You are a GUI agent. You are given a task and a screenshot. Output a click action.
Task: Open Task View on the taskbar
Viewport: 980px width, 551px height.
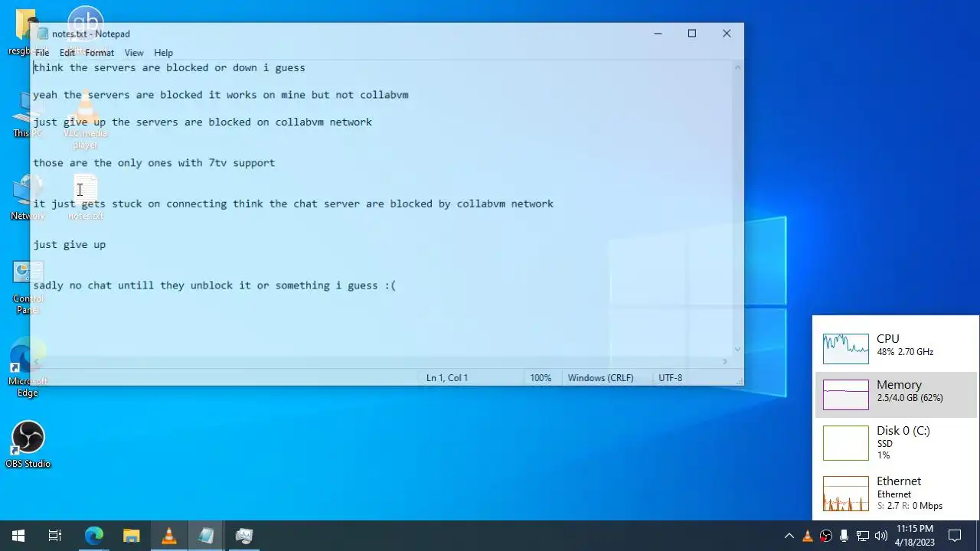(55, 536)
